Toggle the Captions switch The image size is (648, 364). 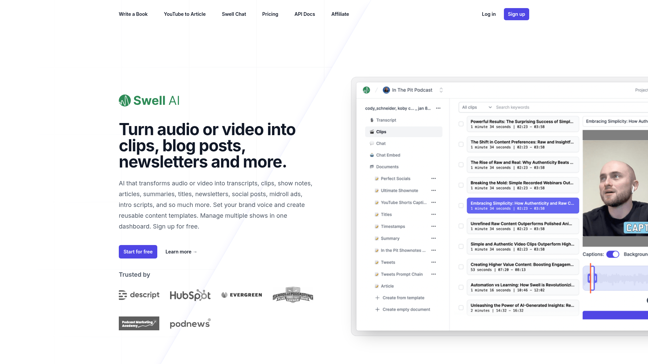pos(612,254)
